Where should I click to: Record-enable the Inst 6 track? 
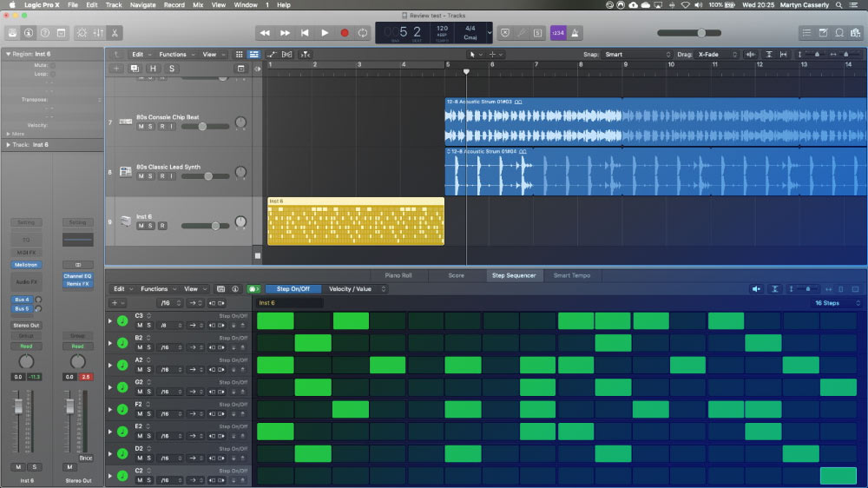pos(162,226)
